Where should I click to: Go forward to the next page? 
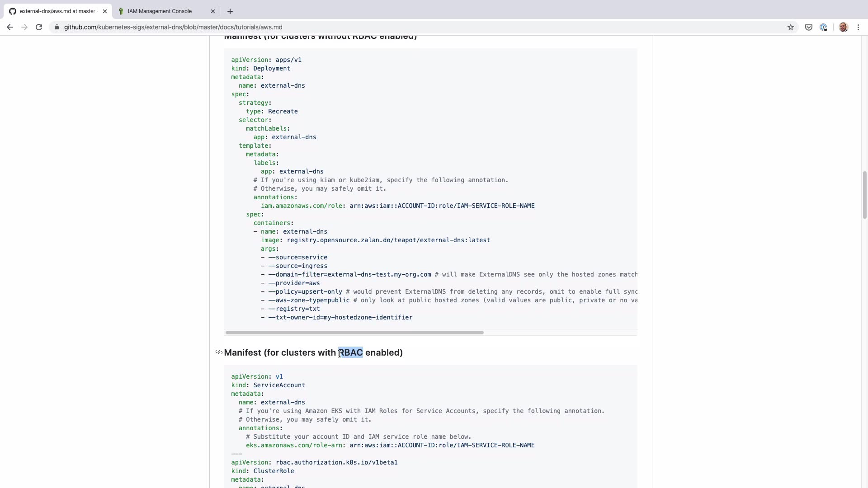[24, 28]
